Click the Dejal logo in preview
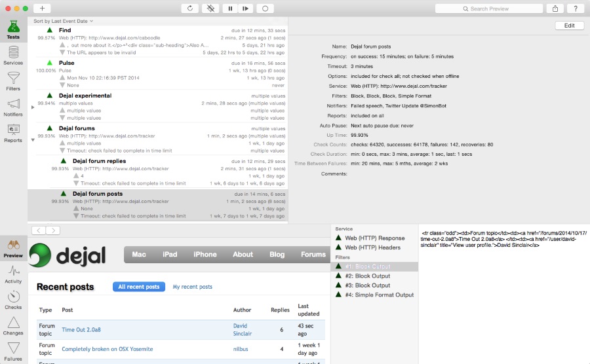Image resolution: width=590 pixels, height=364 pixels. 68,255
